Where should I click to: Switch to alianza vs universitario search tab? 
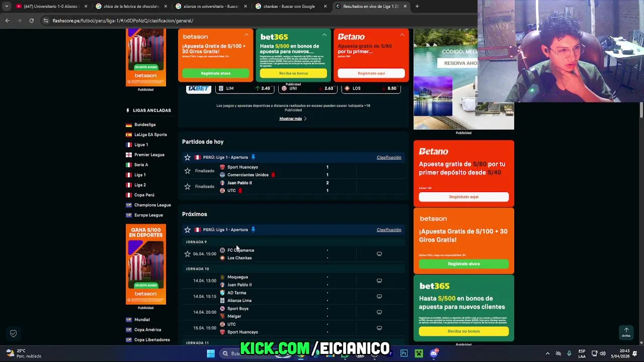210,7
